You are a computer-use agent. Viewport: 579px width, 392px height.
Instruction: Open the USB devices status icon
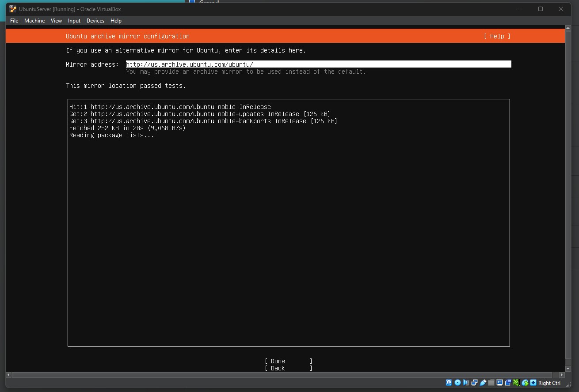(483, 383)
